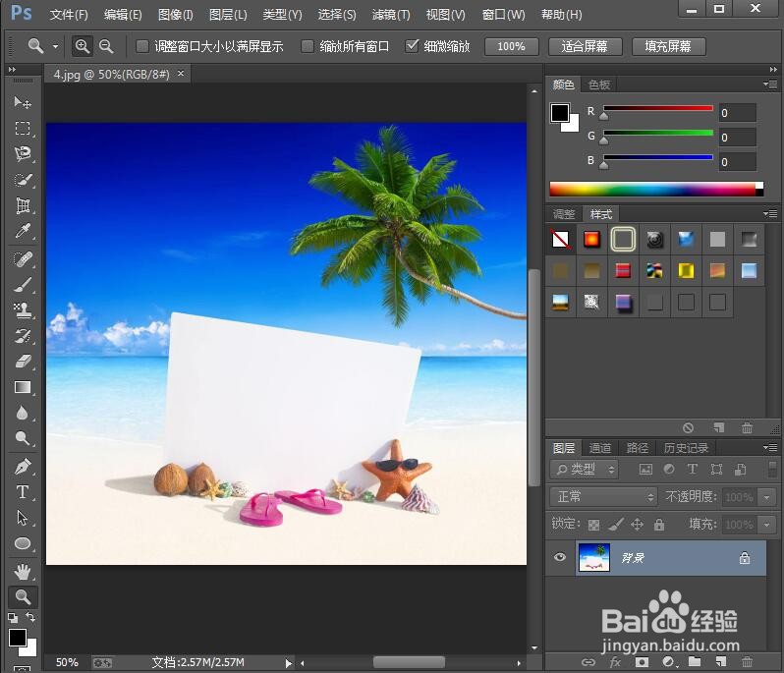Click the Fill Screen button
This screenshot has width=784, height=673.
[668, 46]
